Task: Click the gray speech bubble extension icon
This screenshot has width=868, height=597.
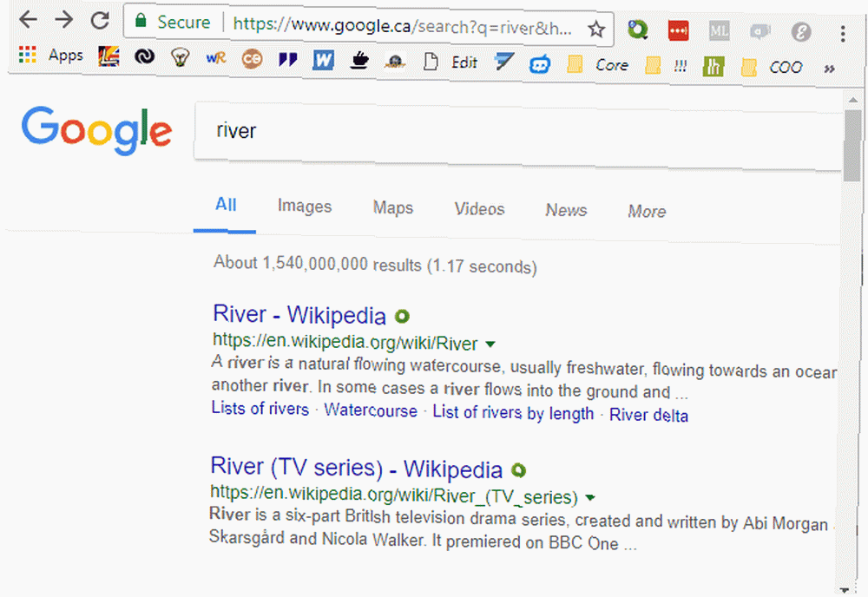Action: coord(760,31)
